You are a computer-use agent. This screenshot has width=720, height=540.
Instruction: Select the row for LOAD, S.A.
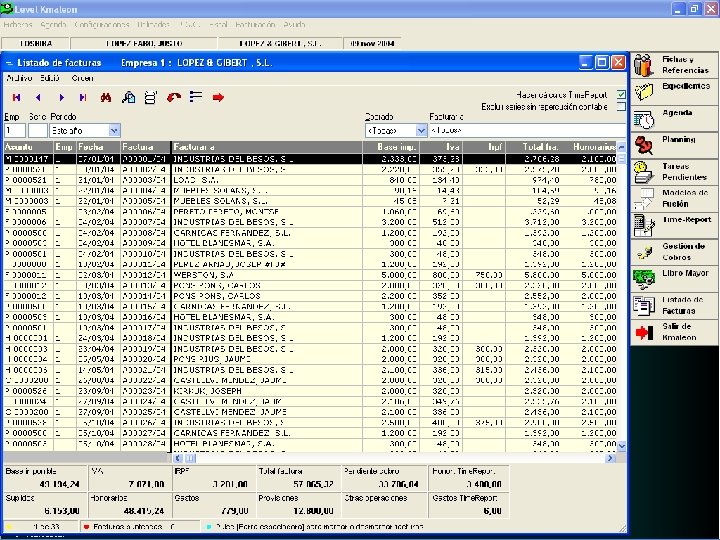310,180
